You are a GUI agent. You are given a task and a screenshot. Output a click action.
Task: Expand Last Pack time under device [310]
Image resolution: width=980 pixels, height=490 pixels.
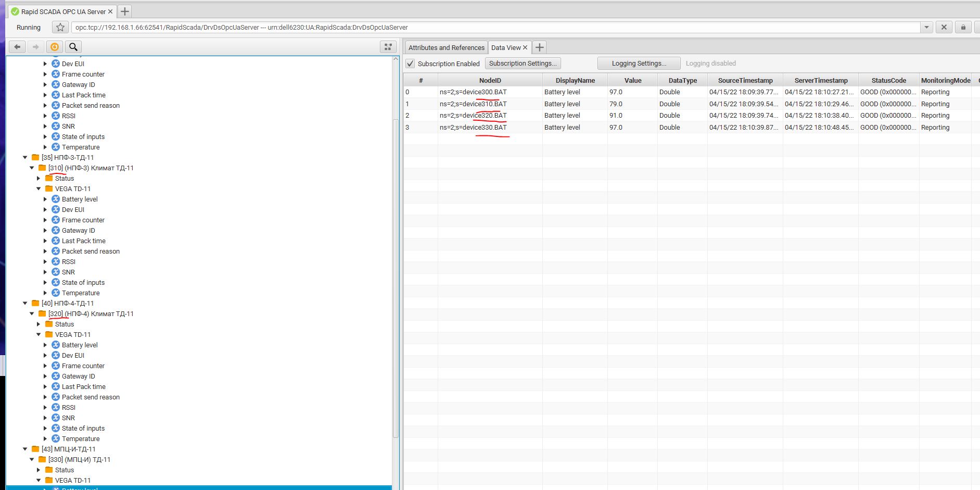pos(45,241)
